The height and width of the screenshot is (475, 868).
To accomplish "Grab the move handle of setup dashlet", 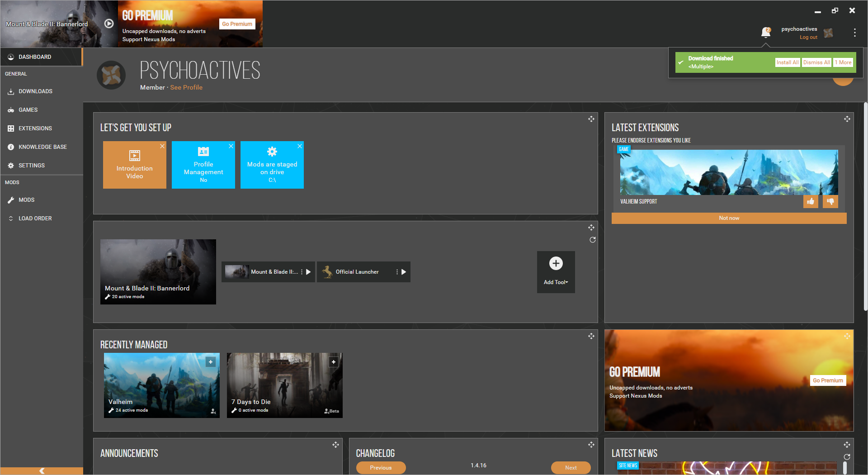I will (x=591, y=119).
